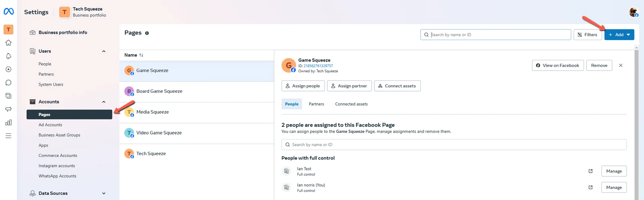644x200 pixels.
Task: Click the compass icon in left rail
Action: [x=8, y=69]
